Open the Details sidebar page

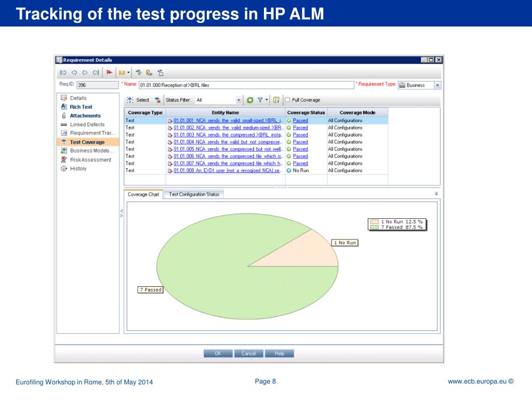click(78, 98)
